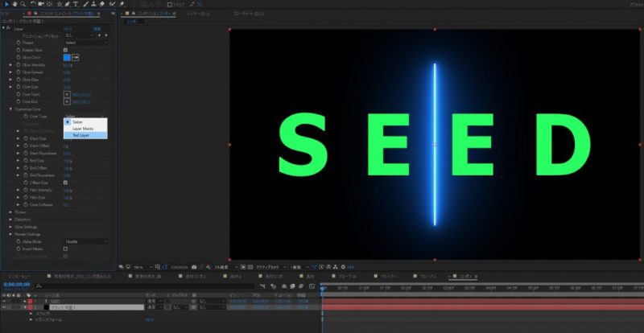Click the timeline timecode display
This screenshot has height=333, width=644.
coord(16,283)
